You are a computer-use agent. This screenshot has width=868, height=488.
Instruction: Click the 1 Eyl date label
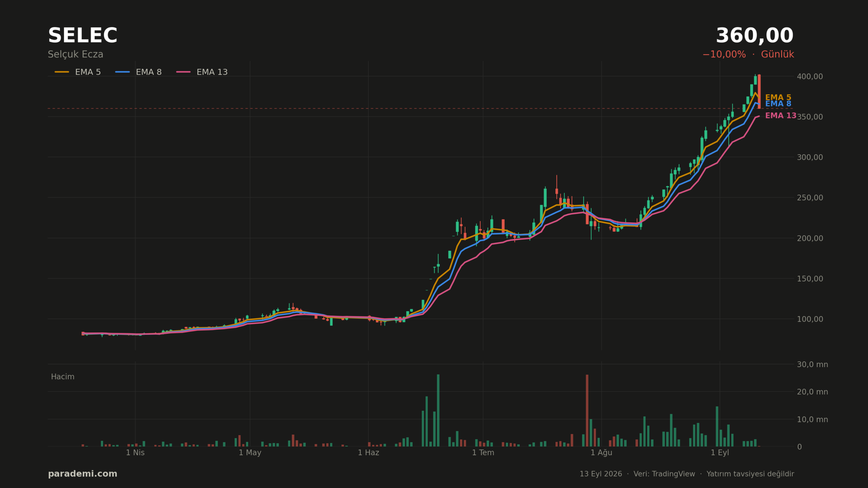point(720,453)
